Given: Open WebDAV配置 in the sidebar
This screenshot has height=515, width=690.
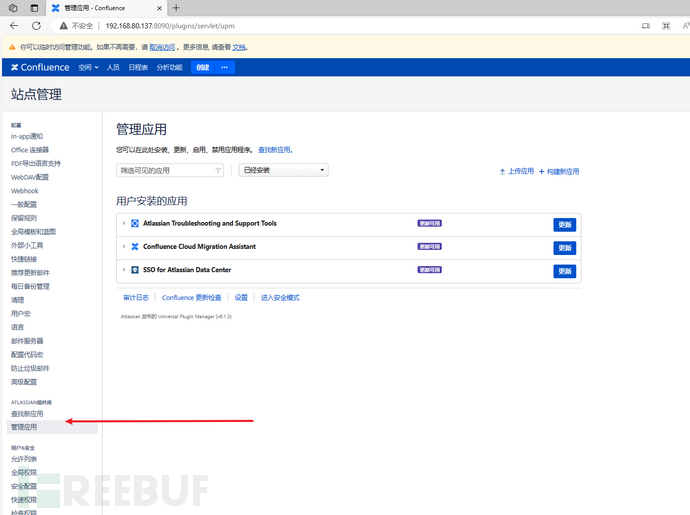Looking at the screenshot, I should click(x=30, y=177).
